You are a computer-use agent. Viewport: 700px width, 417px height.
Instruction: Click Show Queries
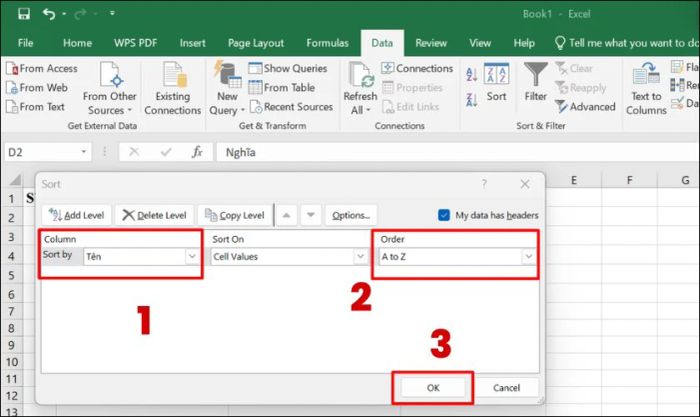[288, 68]
